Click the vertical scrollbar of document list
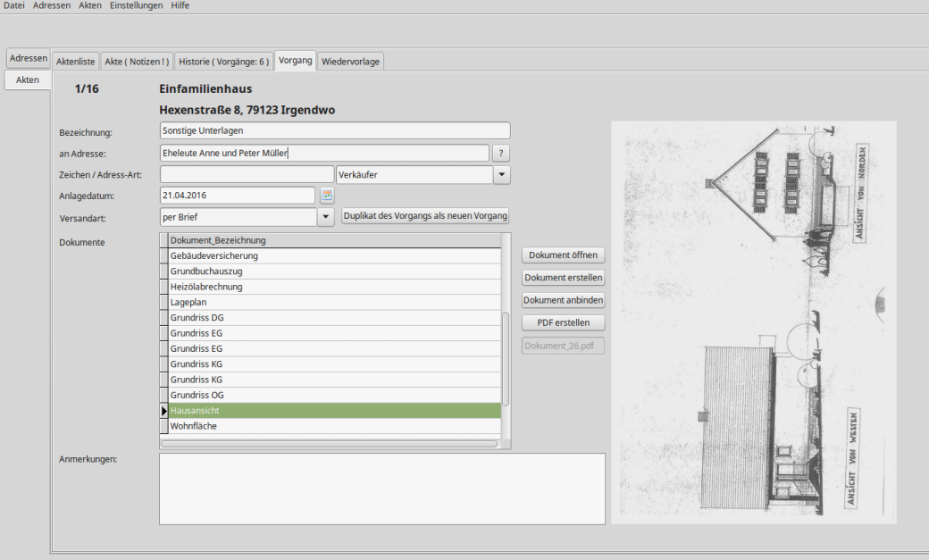Screen dimensions: 929x560 506,357
